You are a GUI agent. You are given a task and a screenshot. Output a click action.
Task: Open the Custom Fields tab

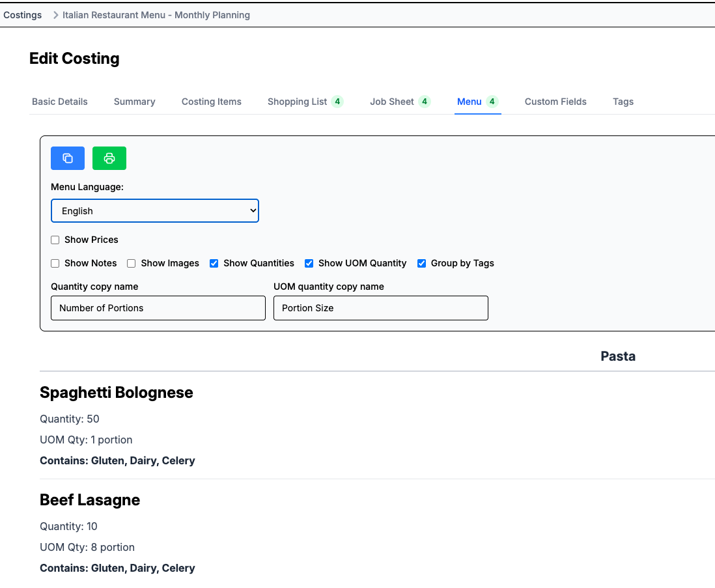pyautogui.click(x=555, y=102)
